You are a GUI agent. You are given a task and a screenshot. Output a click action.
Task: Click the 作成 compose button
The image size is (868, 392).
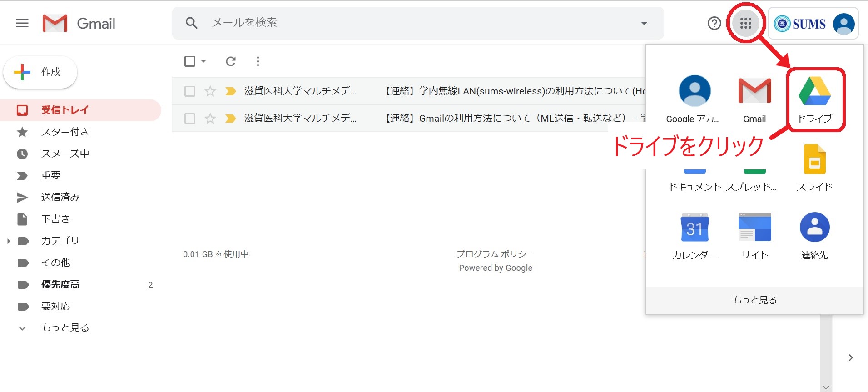tap(40, 72)
